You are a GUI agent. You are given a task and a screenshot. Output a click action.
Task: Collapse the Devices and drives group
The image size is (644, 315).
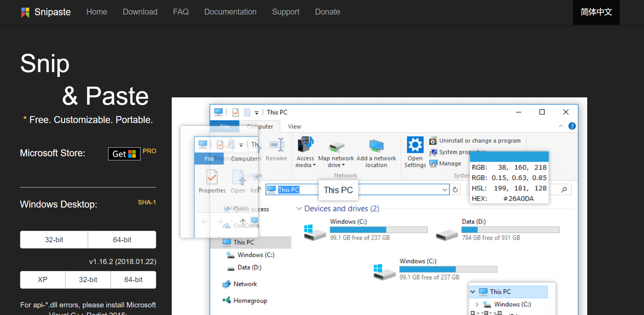tap(299, 209)
